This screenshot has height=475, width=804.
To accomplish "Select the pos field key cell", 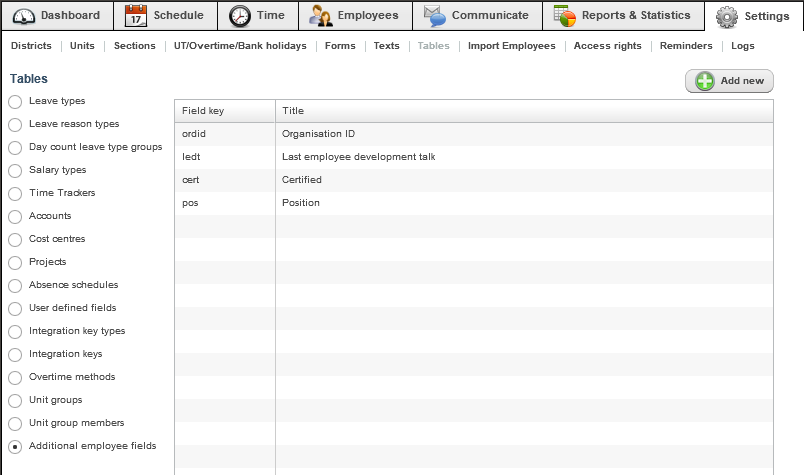I will click(225, 203).
